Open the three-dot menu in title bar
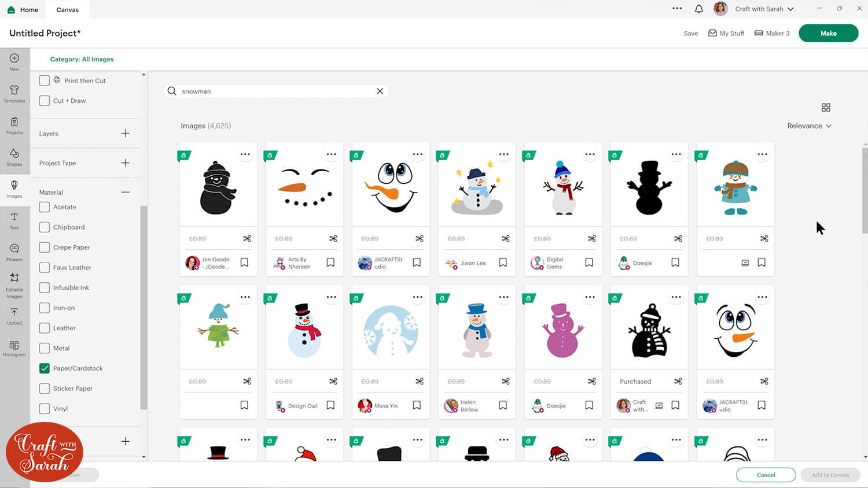Screen dimensions: 868x488 677,9
